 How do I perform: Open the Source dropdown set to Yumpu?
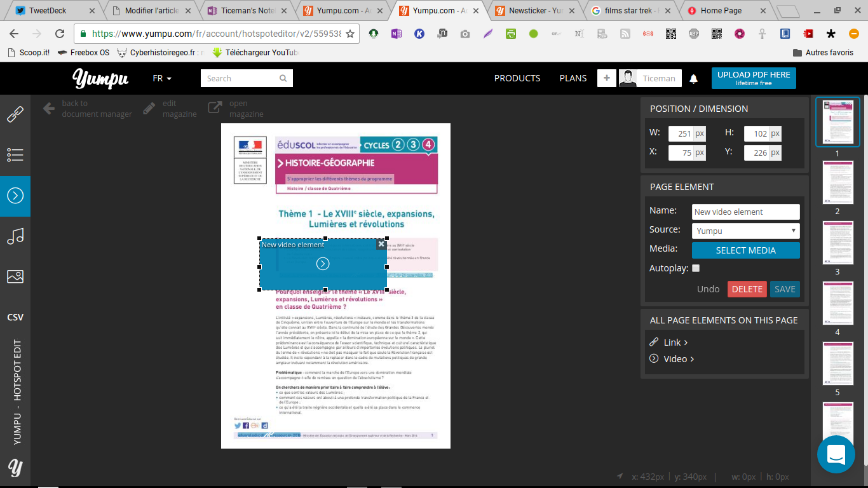[745, 231]
